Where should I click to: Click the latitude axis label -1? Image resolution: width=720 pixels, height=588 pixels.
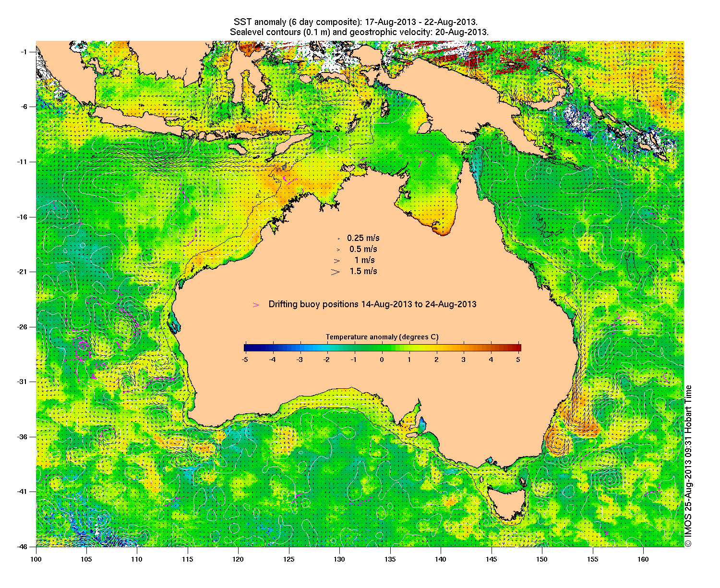point(24,52)
